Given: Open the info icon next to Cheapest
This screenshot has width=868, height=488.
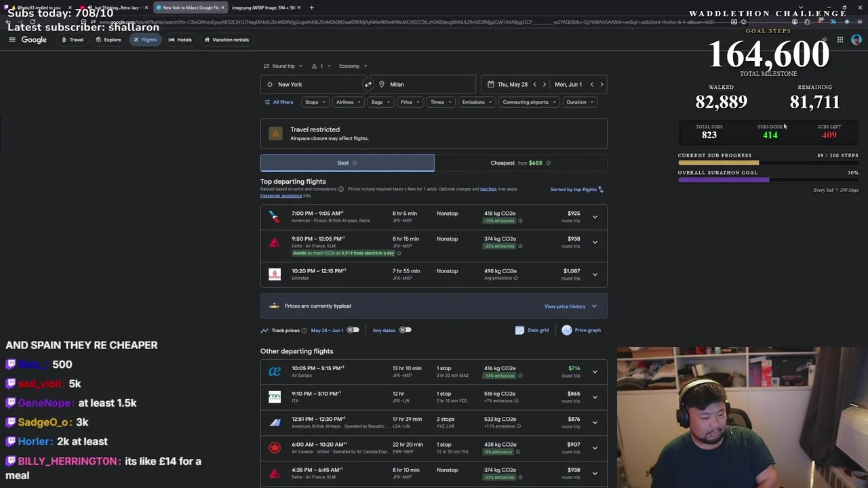Looking at the screenshot, I should coord(548,163).
